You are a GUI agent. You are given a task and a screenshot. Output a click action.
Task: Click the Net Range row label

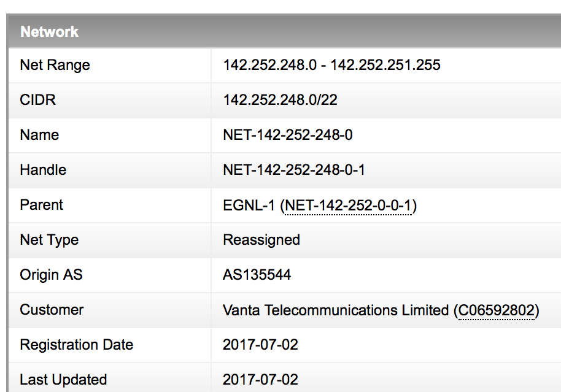(55, 65)
